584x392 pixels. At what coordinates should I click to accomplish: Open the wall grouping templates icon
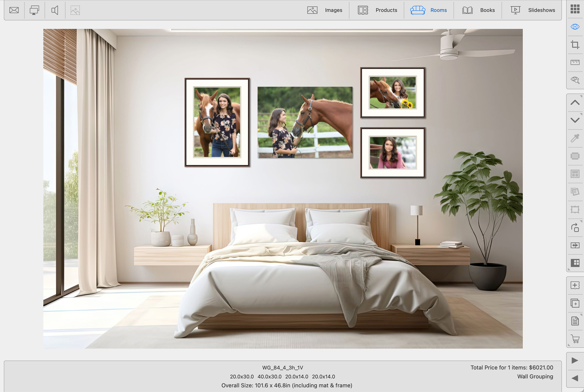575,263
